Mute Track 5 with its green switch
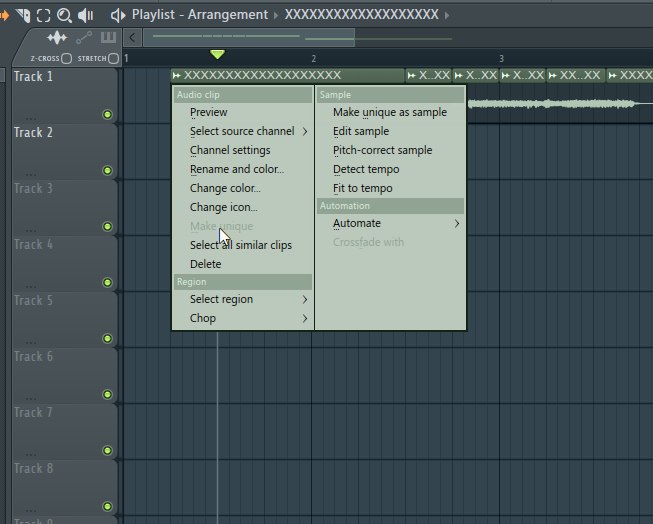Image resolution: width=653 pixels, height=524 pixels. tap(107, 339)
